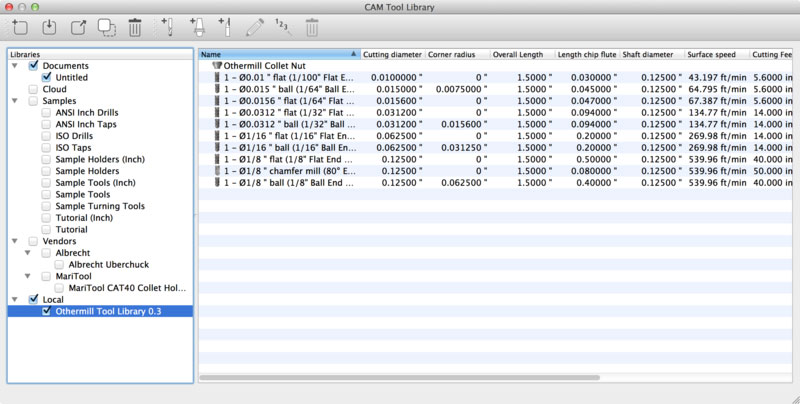Enable the Cloud library checkbox
Screen dimensions: 800x404
coord(34,89)
